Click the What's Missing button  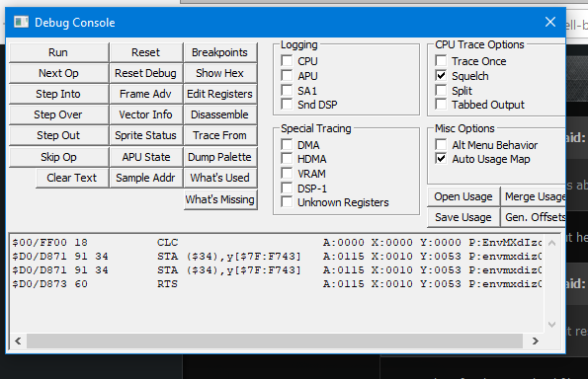click(220, 199)
